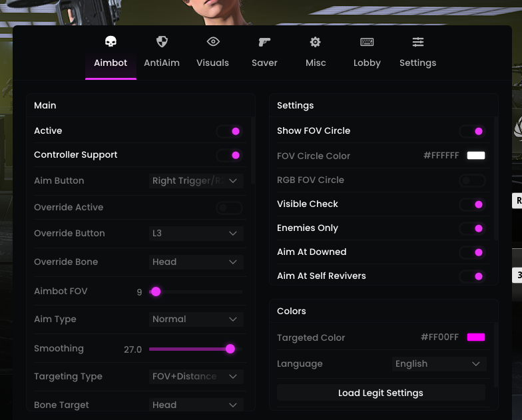Screen dimensions: 522x420
Task: Open the Misc tab label
Action: pos(316,63)
